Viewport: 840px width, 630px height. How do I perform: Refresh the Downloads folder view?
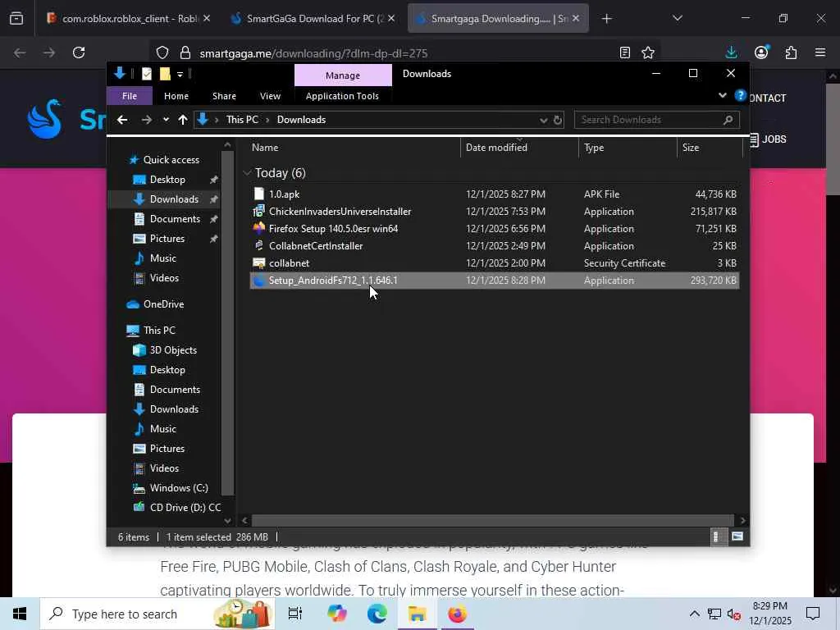[x=558, y=120]
